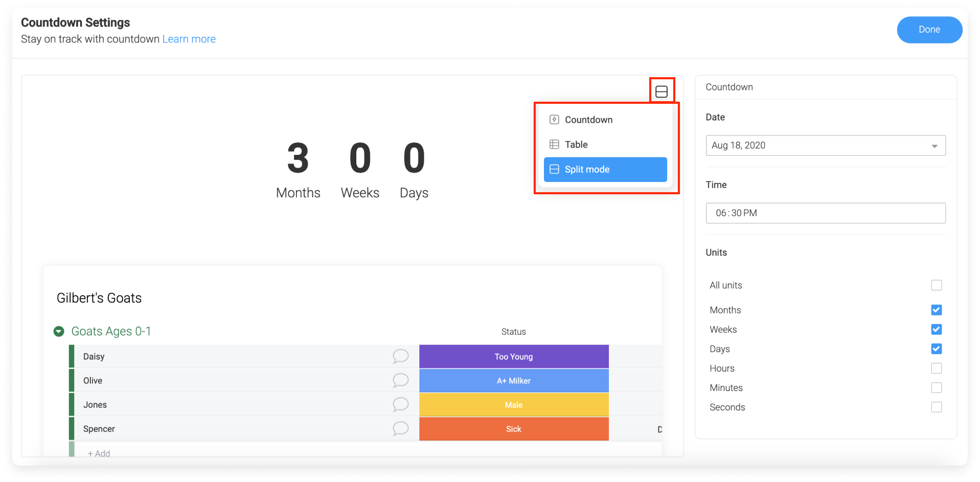980x482 pixels.
Task: Collapse the Goats Ages 0-1 group
Action: pyautogui.click(x=59, y=331)
